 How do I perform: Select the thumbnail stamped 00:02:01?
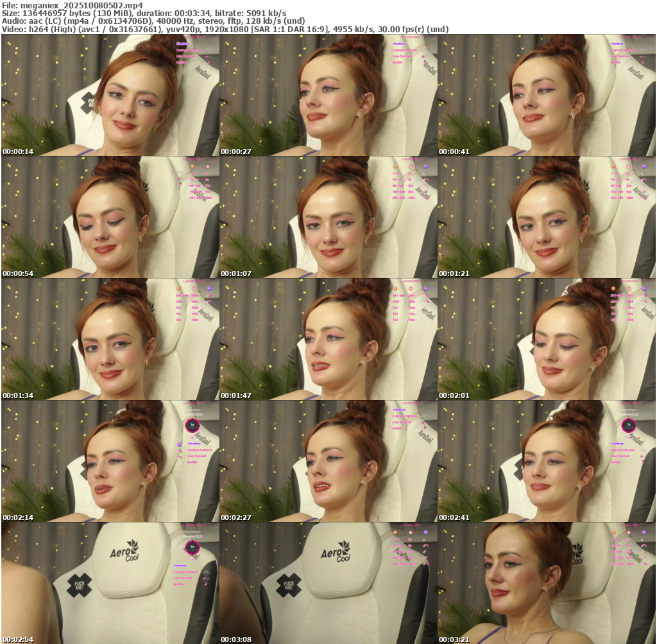547,339
